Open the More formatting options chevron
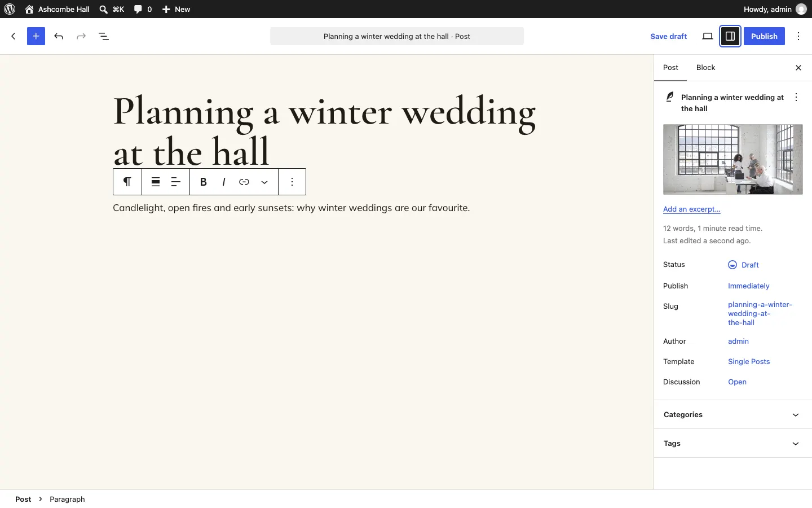Image resolution: width=812 pixels, height=508 pixels. pyautogui.click(x=264, y=182)
